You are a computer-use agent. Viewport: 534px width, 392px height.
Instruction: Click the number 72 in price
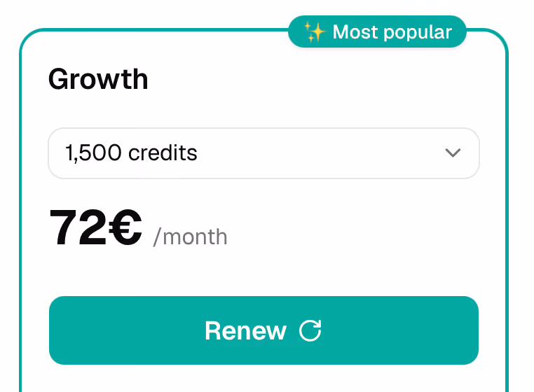(78, 227)
